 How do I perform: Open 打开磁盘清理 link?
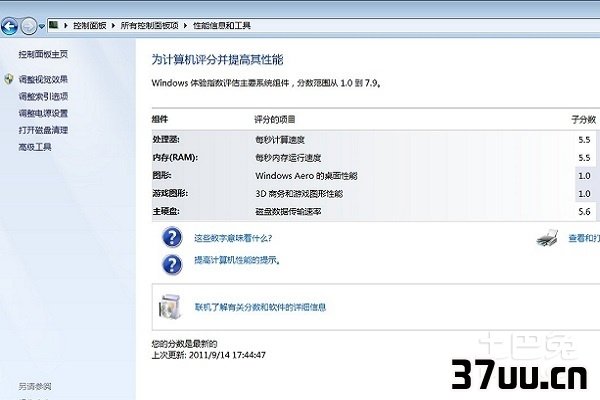pos(43,130)
